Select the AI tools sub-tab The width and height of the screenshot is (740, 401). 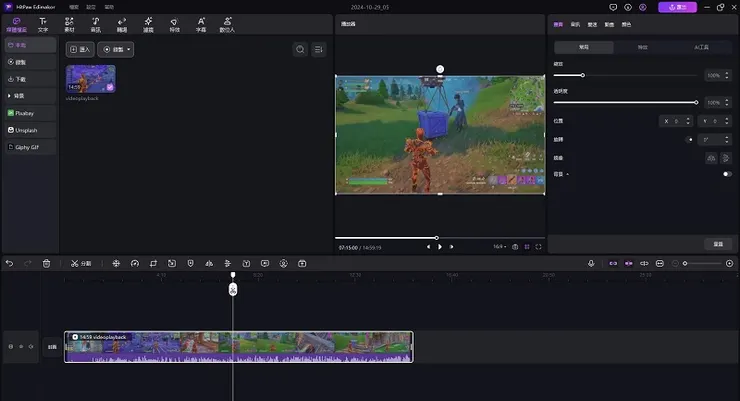pyautogui.click(x=701, y=47)
